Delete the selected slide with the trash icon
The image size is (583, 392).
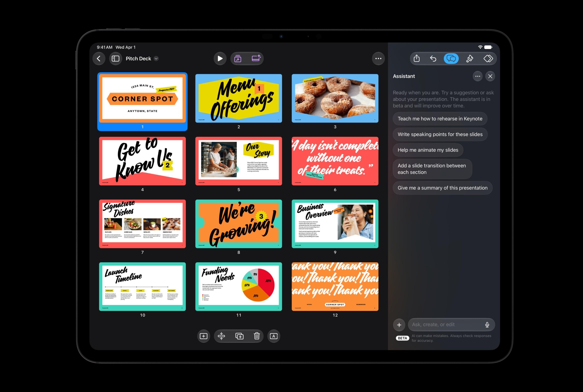(x=257, y=336)
